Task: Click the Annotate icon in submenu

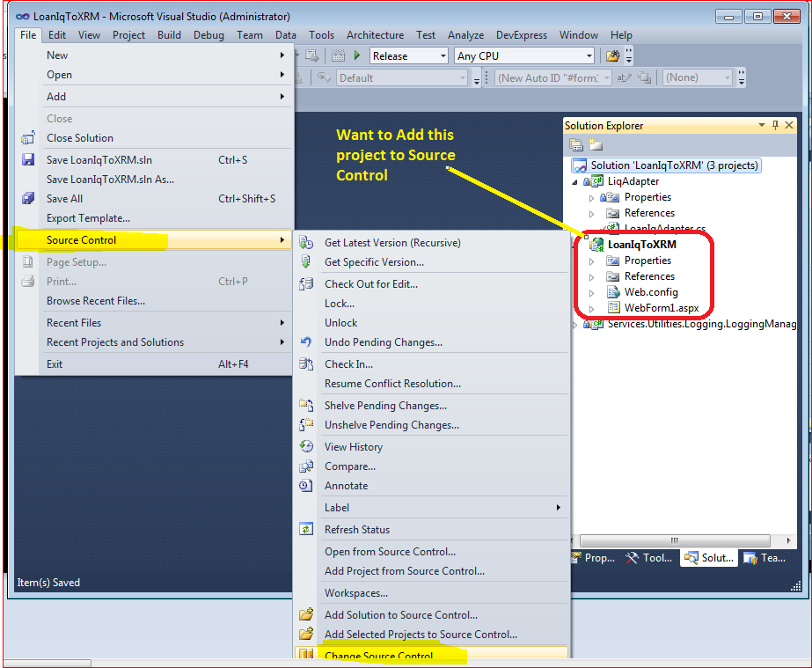Action: pos(306,485)
